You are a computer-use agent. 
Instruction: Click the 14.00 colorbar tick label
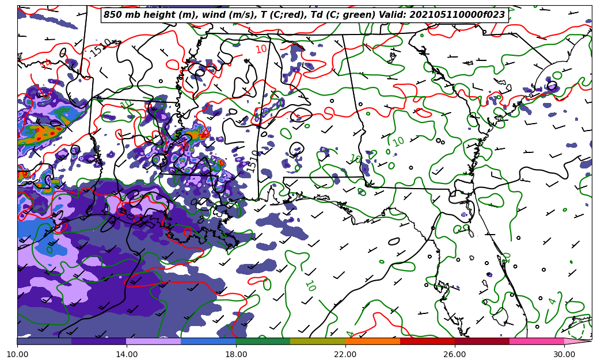point(127,354)
